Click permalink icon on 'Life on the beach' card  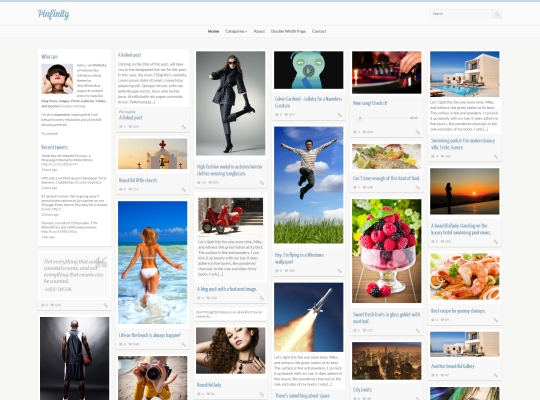pyautogui.click(x=184, y=345)
